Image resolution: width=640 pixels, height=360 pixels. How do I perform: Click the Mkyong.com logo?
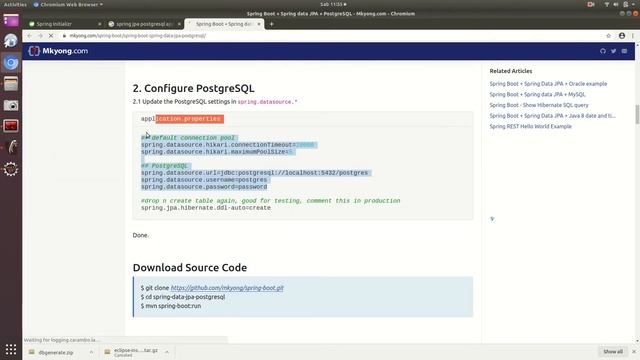58,51
